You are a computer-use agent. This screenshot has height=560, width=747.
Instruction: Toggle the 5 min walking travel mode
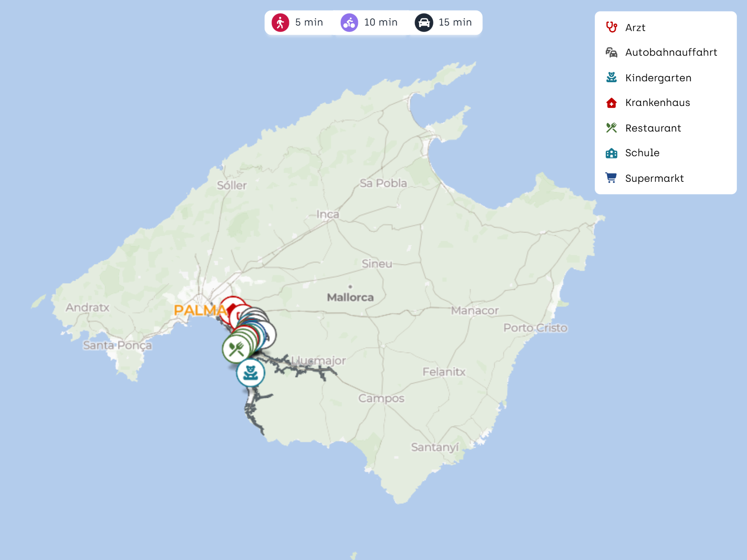click(298, 22)
